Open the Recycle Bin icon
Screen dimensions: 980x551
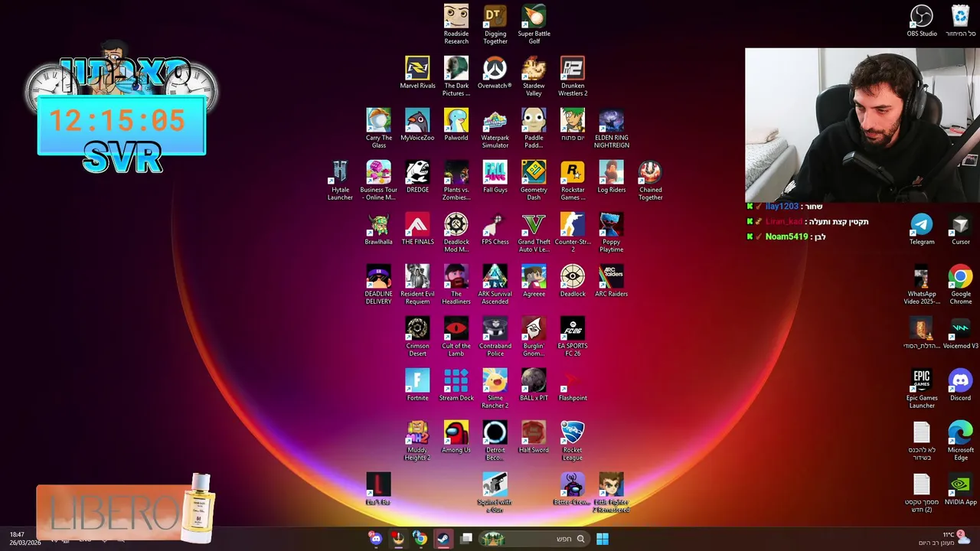(x=961, y=21)
